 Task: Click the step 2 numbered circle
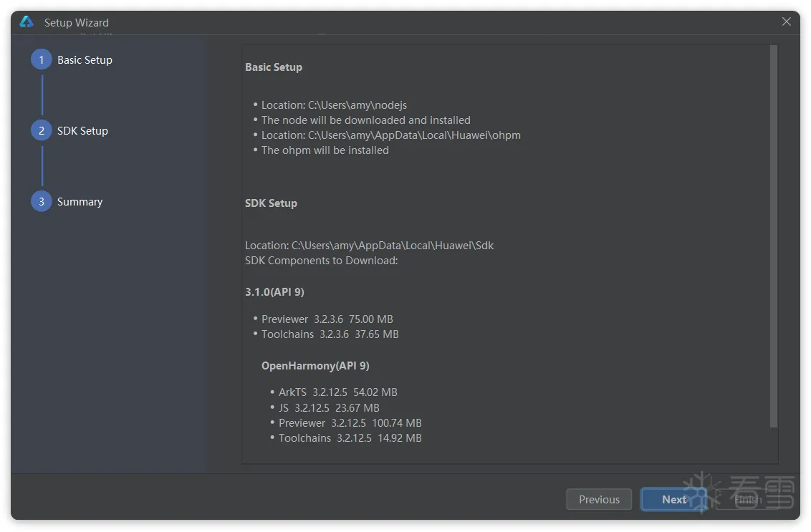coord(42,130)
